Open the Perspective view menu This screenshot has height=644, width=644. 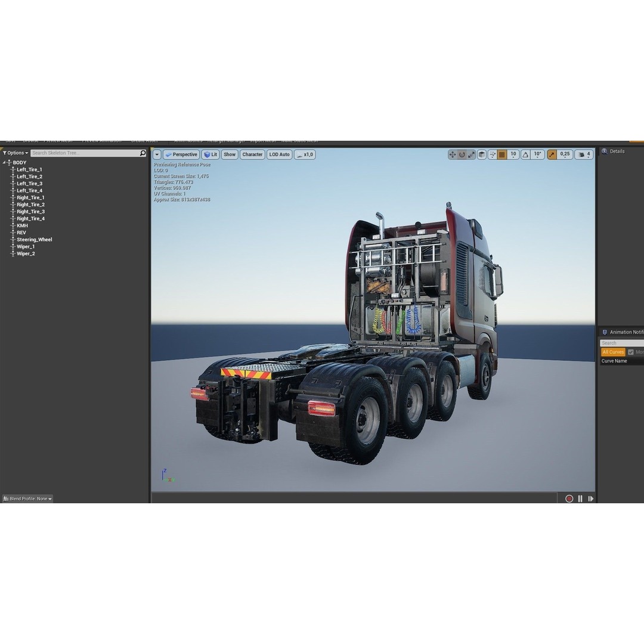coord(181,154)
